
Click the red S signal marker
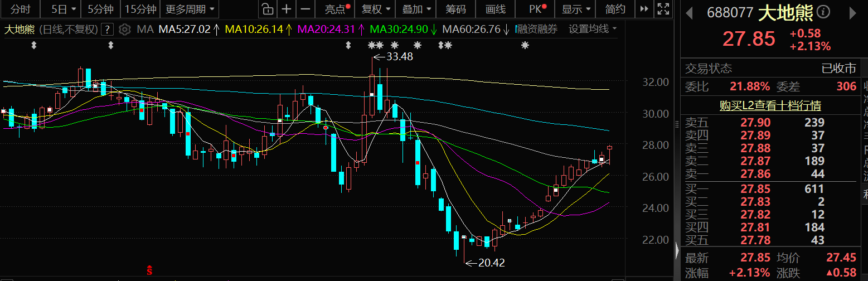[x=149, y=271]
